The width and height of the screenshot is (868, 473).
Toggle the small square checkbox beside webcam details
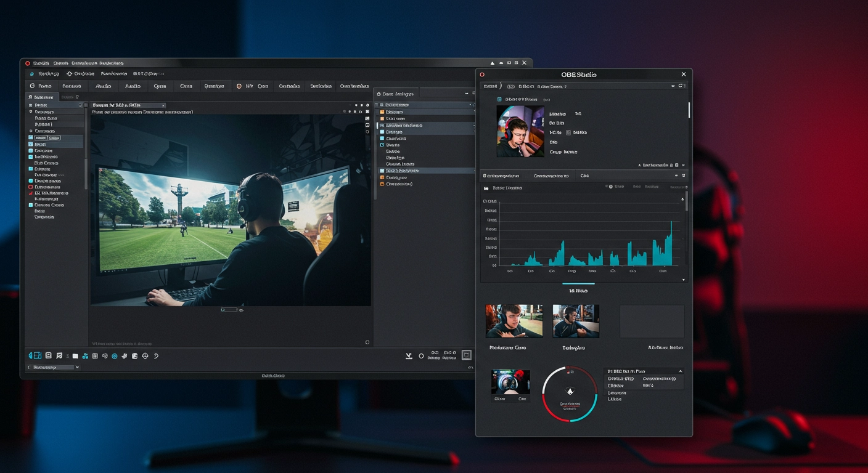[568, 132]
